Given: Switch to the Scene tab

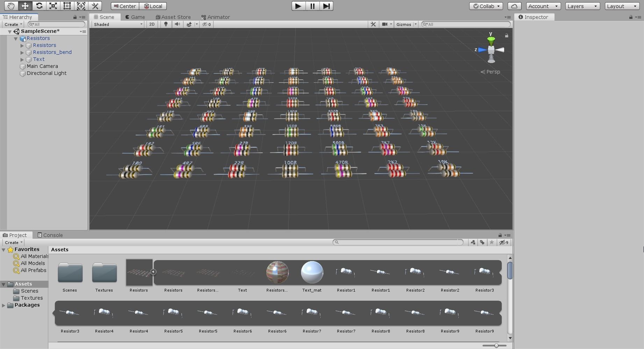Looking at the screenshot, I should (x=104, y=17).
